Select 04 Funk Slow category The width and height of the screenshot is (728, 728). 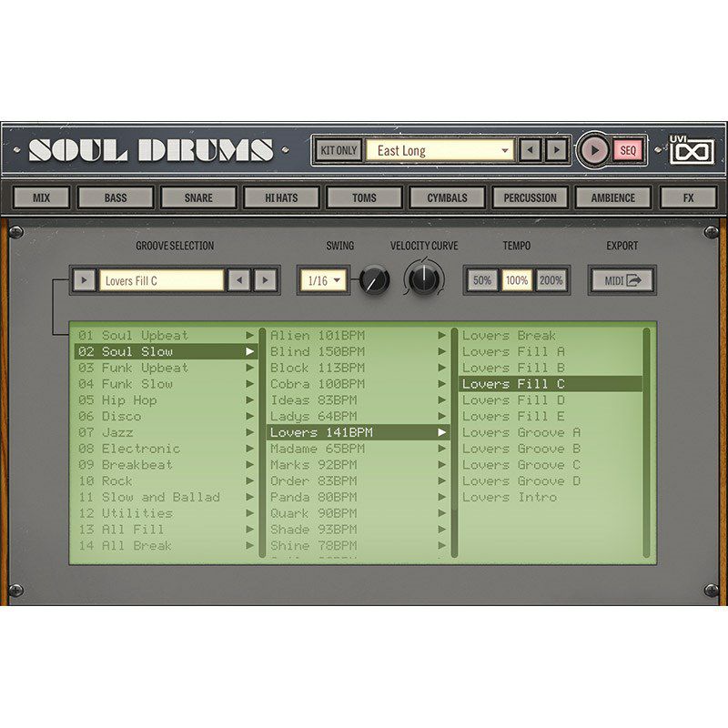167,384
